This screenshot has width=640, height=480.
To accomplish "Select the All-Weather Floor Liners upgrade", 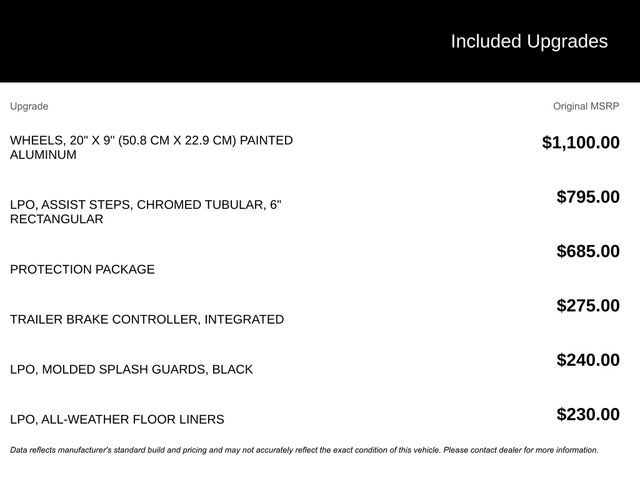I will [117, 420].
